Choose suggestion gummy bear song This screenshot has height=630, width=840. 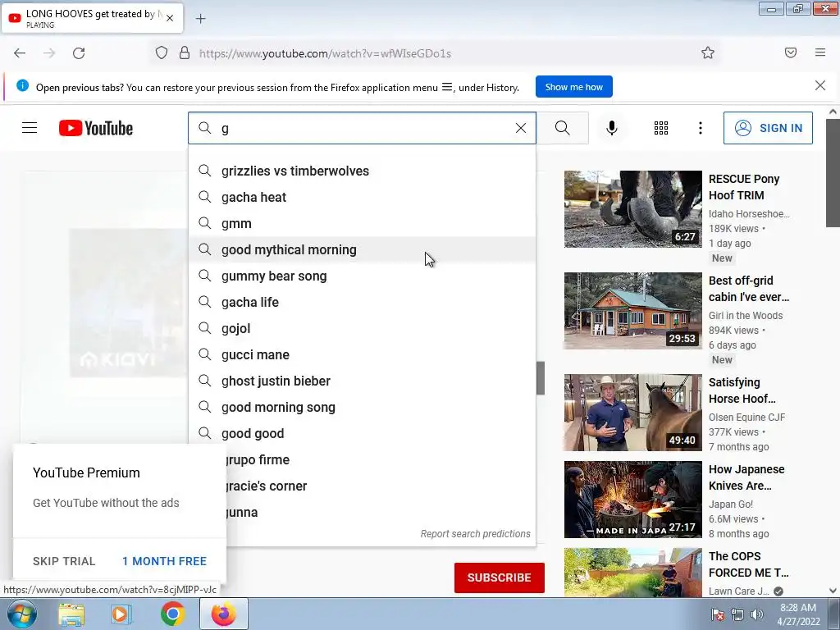(362, 276)
